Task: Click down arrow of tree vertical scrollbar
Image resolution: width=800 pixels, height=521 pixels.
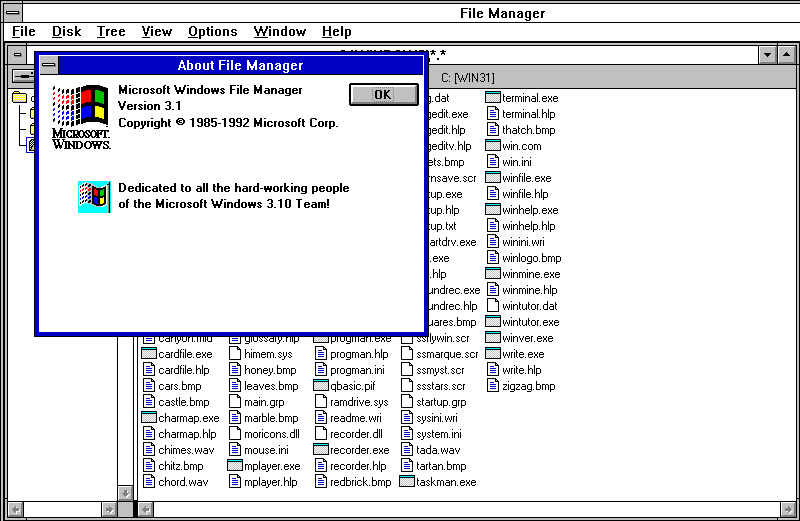Action: tap(125, 493)
